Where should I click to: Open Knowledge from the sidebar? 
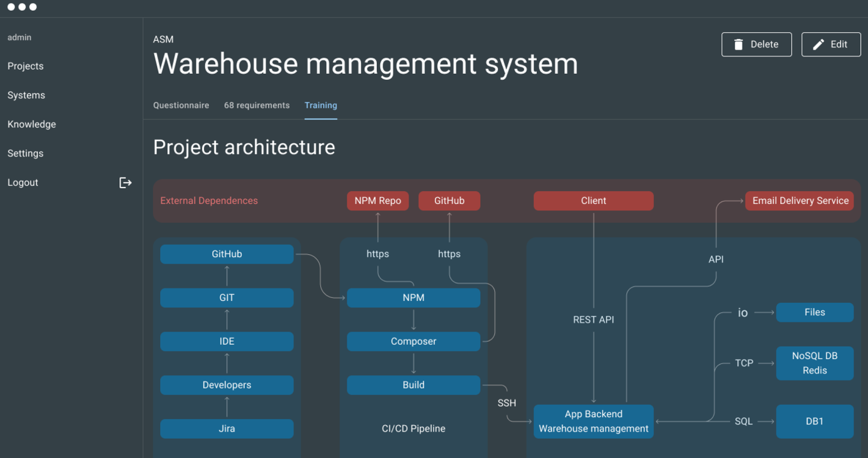[32, 124]
